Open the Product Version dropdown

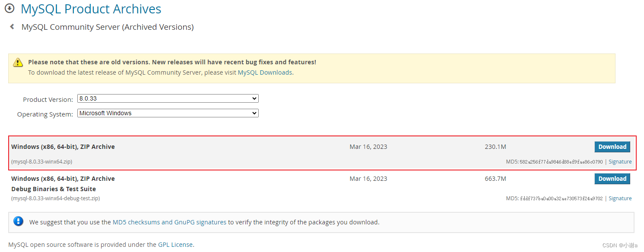(x=168, y=98)
